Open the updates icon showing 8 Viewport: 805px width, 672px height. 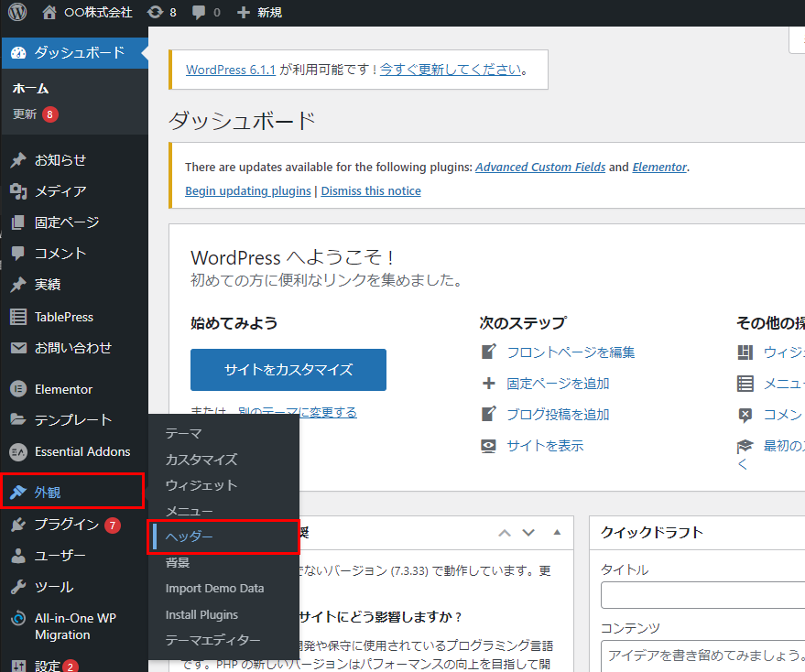click(156, 13)
